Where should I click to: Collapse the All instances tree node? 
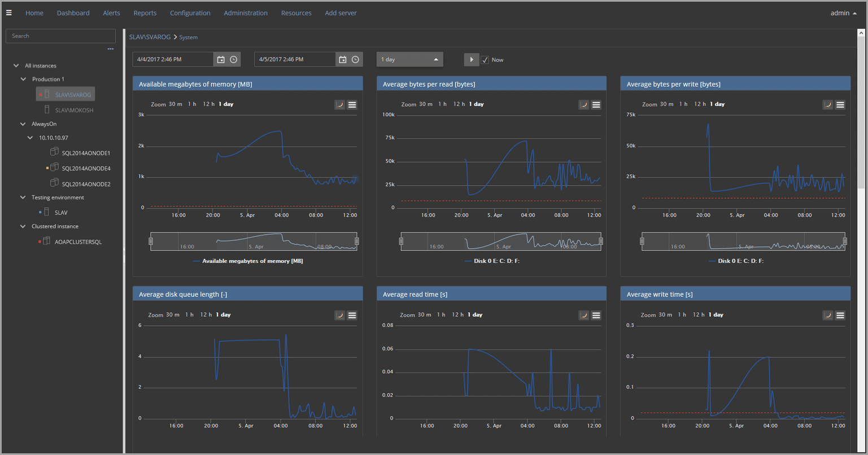16,65
